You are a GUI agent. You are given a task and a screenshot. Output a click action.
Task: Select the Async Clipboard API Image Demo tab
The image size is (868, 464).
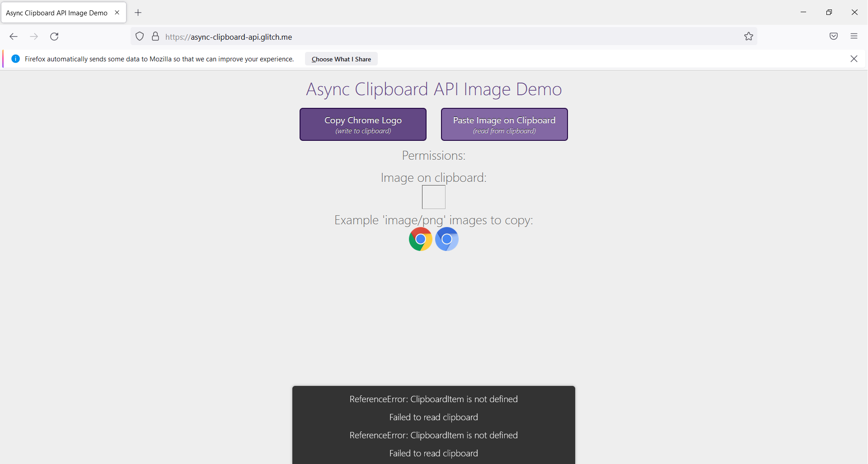coord(56,13)
